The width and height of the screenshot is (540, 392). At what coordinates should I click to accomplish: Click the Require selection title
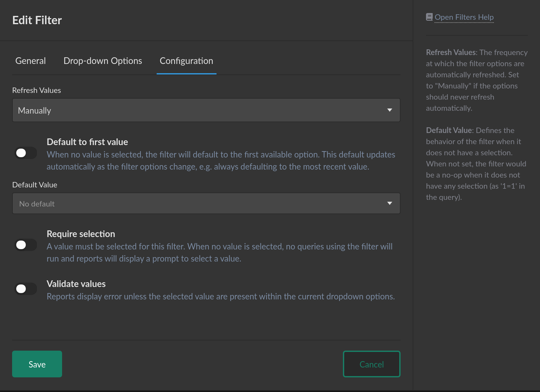(x=81, y=234)
